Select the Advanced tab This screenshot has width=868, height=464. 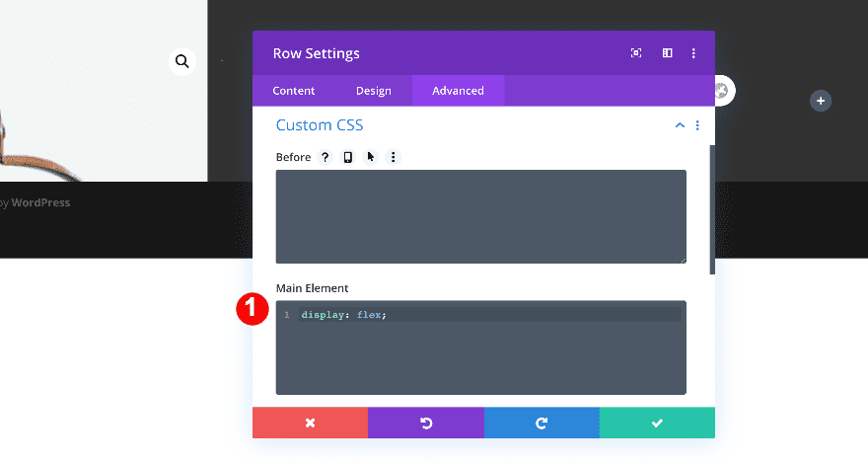(x=458, y=91)
